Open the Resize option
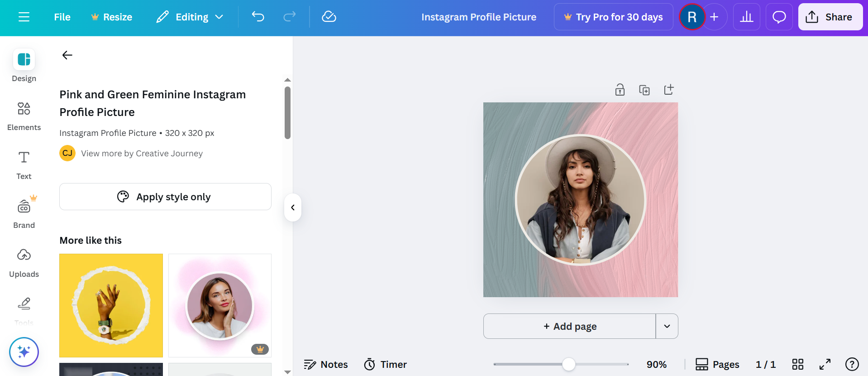The image size is (868, 376). [112, 17]
